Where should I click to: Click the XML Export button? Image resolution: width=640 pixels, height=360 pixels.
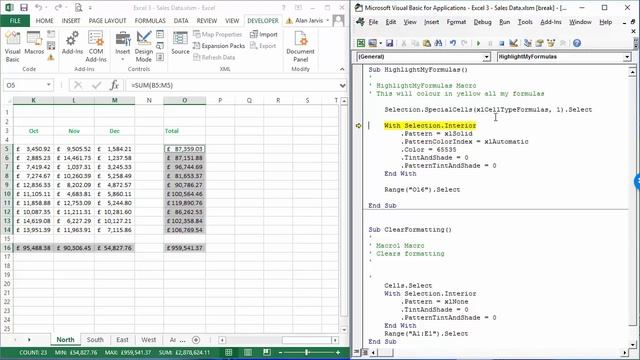tap(263, 46)
